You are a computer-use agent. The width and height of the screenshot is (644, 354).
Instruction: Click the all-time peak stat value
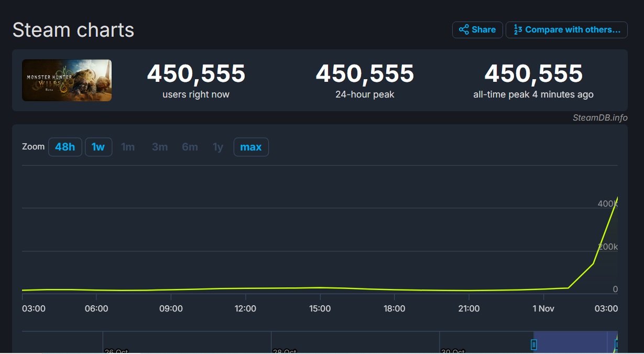(x=533, y=74)
